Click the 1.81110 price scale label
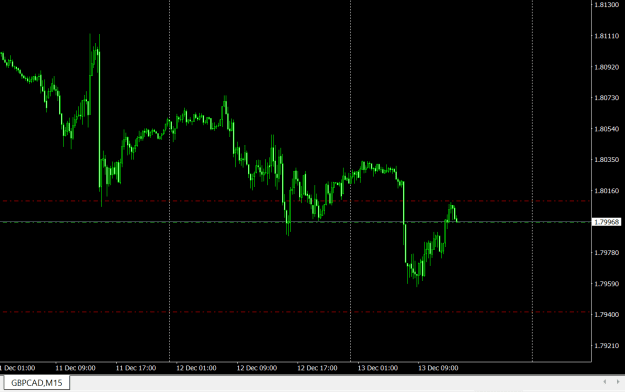Image resolution: width=625 pixels, height=392 pixels. 607,36
